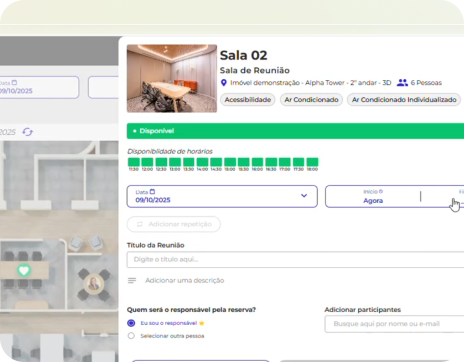Click the Quem será o responsável pela reserva? heading

pyautogui.click(x=191, y=310)
